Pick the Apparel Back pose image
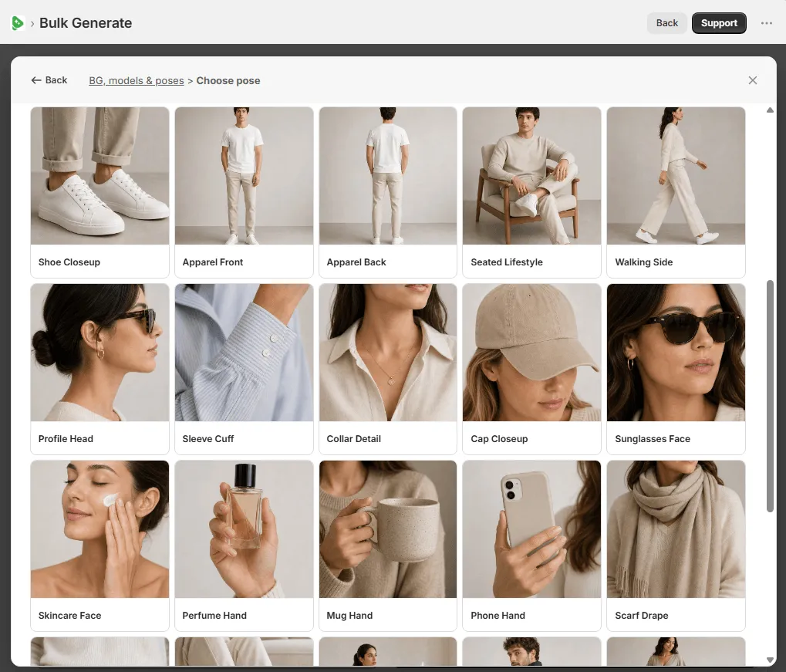 (388, 176)
